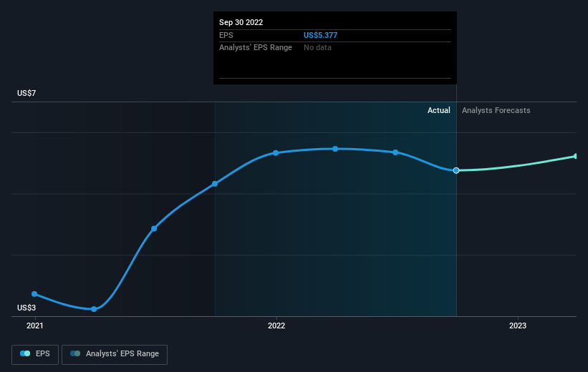Click the US$5.377 EPS value in tooltip
The width and height of the screenshot is (588, 372).
click(x=320, y=35)
